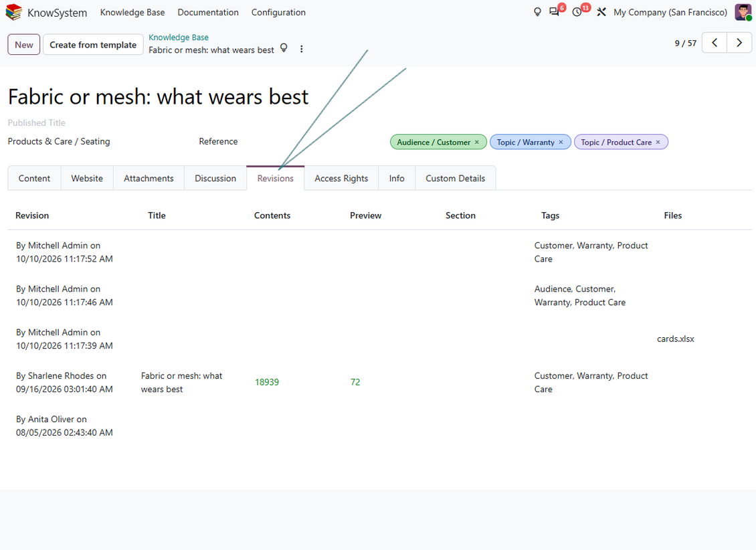Click the Tags column header

click(550, 215)
